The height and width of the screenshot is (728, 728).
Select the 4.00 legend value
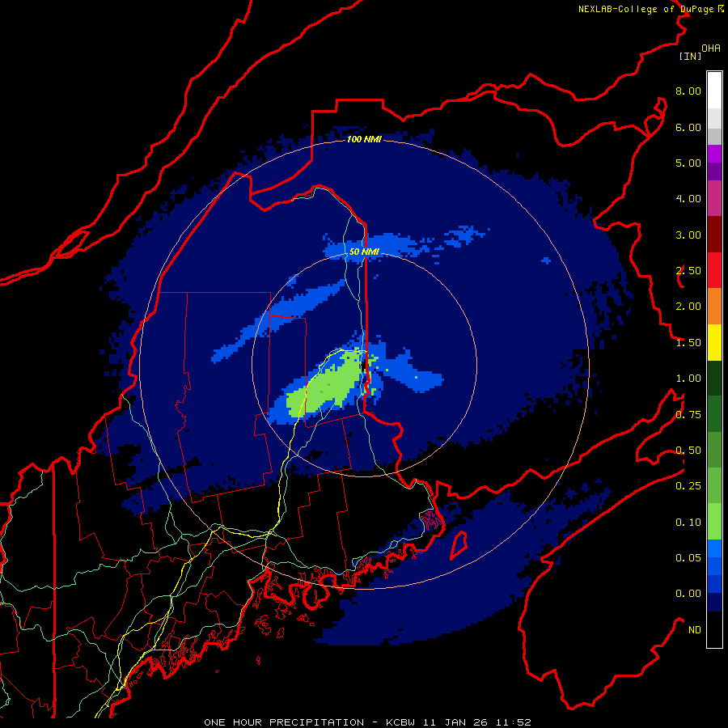coord(688,199)
